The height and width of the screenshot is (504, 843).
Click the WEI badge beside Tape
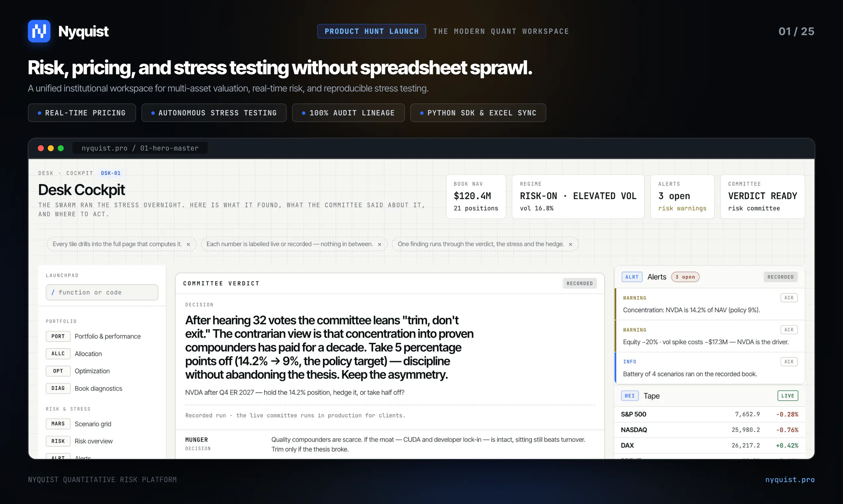[x=630, y=396]
